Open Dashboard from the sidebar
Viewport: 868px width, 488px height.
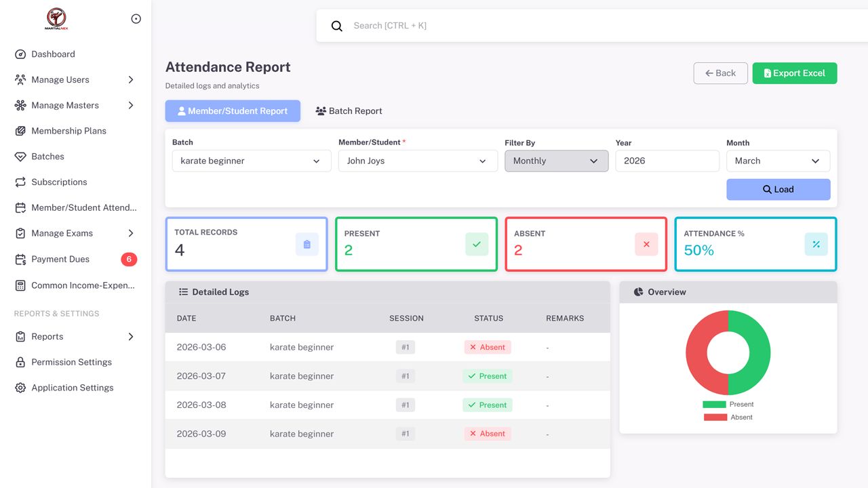pyautogui.click(x=53, y=54)
